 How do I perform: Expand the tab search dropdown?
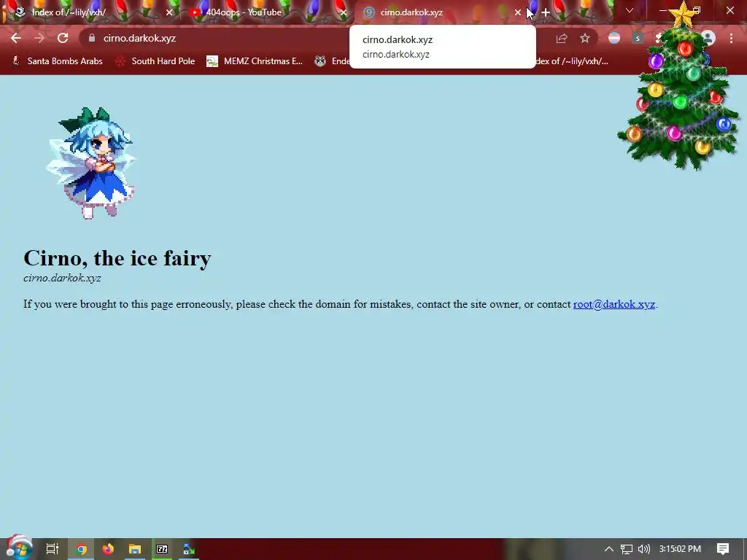click(x=630, y=10)
